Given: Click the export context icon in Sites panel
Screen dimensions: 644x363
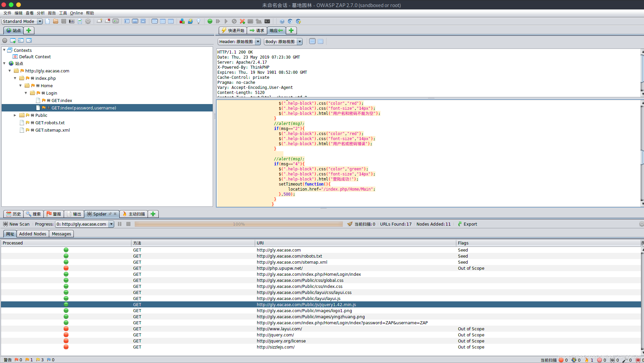Looking at the screenshot, I should [x=29, y=40].
